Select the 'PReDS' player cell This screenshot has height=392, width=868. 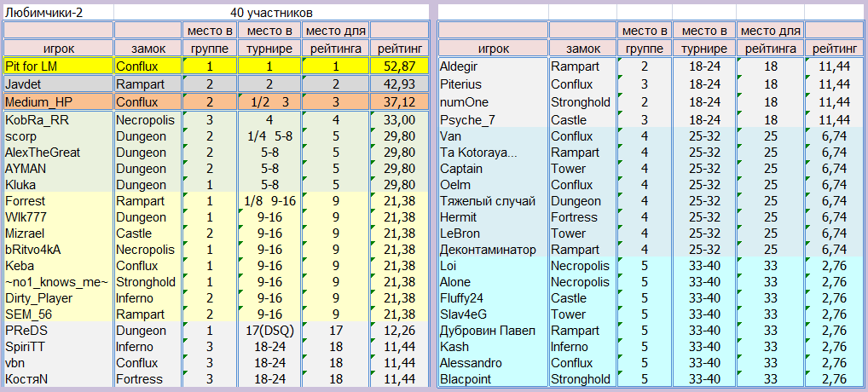pos(58,330)
